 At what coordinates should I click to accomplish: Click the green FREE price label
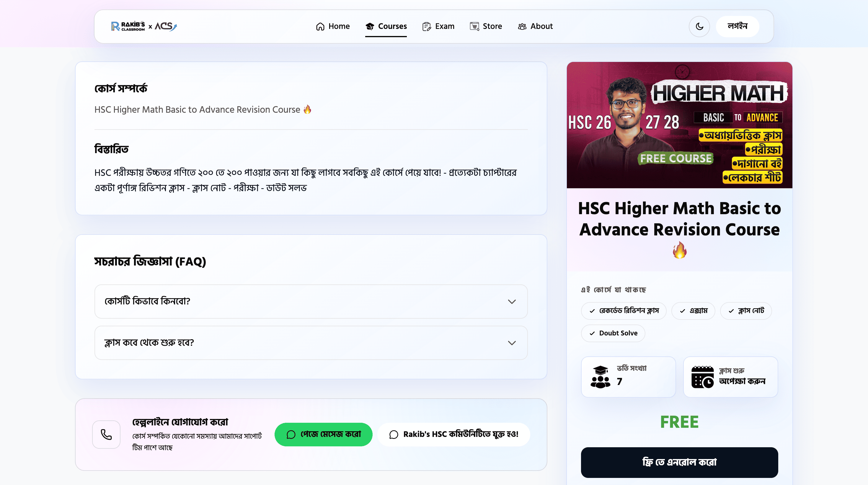coord(679,422)
